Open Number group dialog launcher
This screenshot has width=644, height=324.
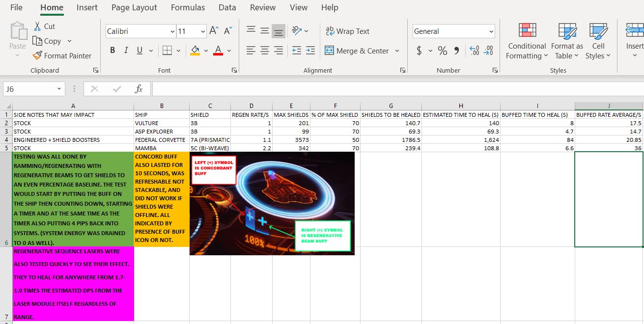(x=495, y=70)
